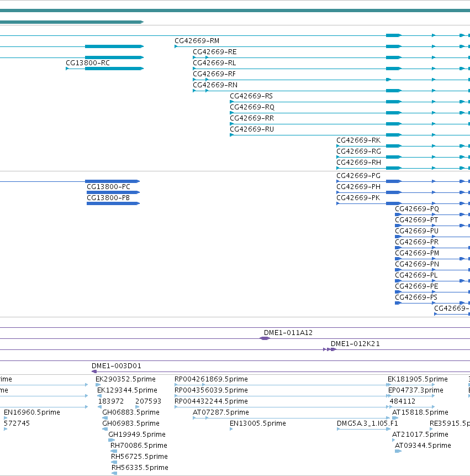The height and width of the screenshot is (476, 470).
Task: Click the 207593 feature label
Action: [x=148, y=401]
